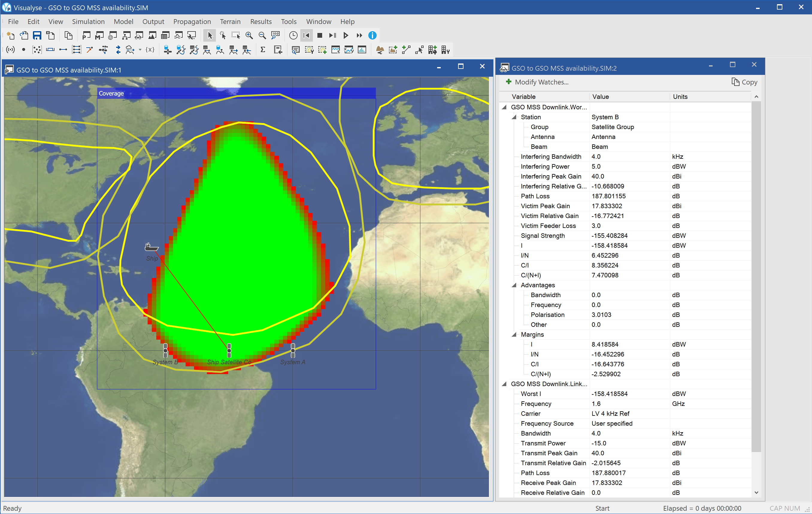Toggle the arrow select mode tool
This screenshot has width=812, height=514.
click(209, 35)
